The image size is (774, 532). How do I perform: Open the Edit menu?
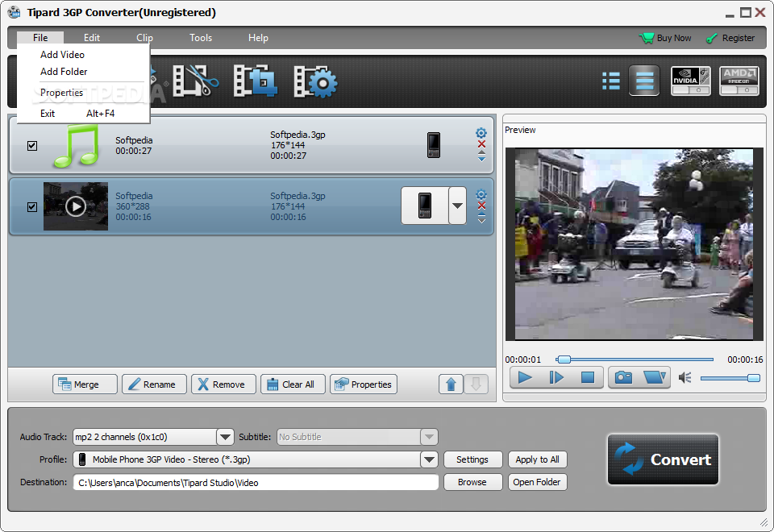pyautogui.click(x=91, y=38)
